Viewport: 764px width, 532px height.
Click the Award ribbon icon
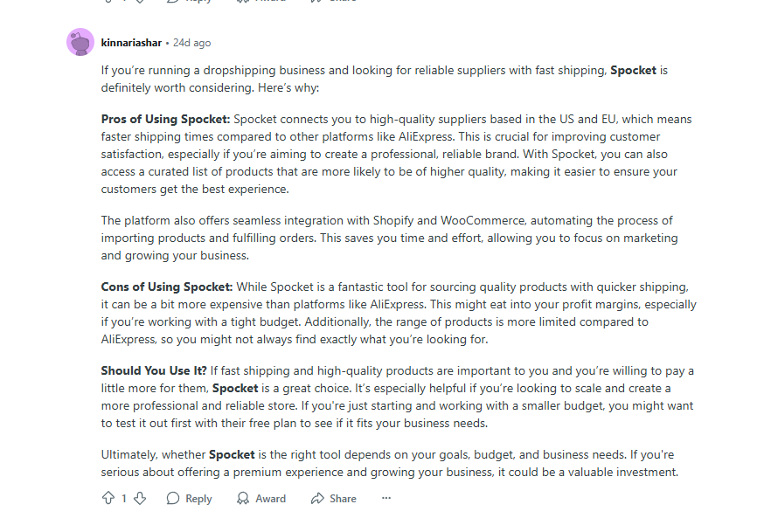click(243, 498)
